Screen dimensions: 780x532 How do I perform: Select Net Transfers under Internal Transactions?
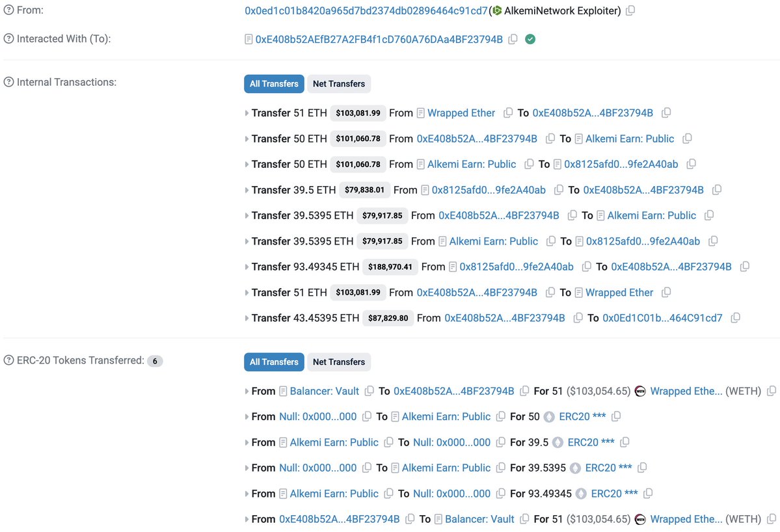pos(339,83)
